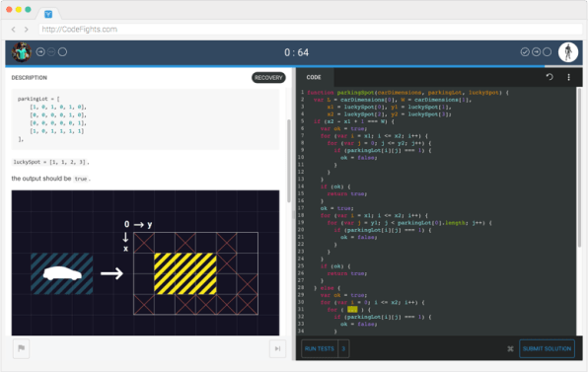The image size is (588, 372).
Task: Click the browser back arrow
Action: pos(14,30)
